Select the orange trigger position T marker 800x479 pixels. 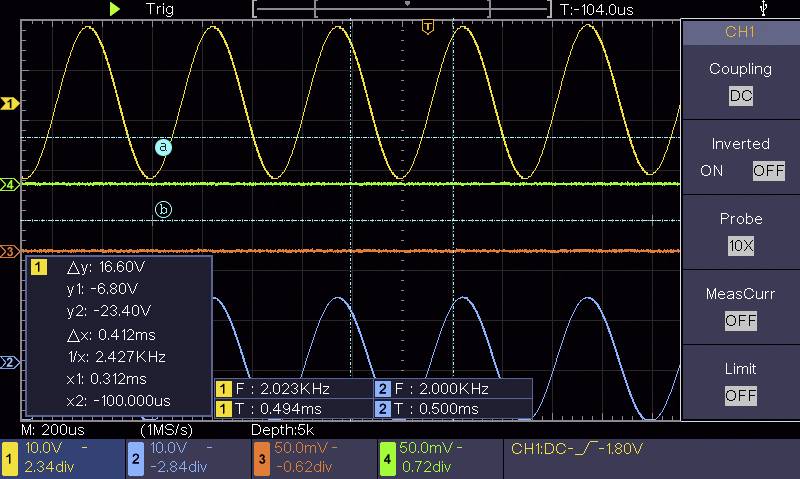click(428, 27)
